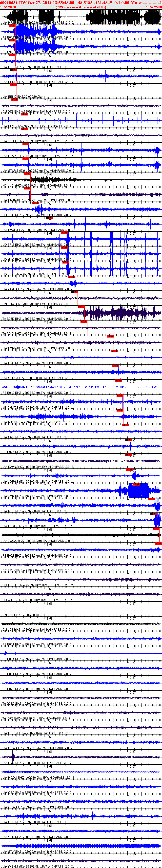
Task: Select the "UW BRAN BHZ" station label
Action: (13, 201)
